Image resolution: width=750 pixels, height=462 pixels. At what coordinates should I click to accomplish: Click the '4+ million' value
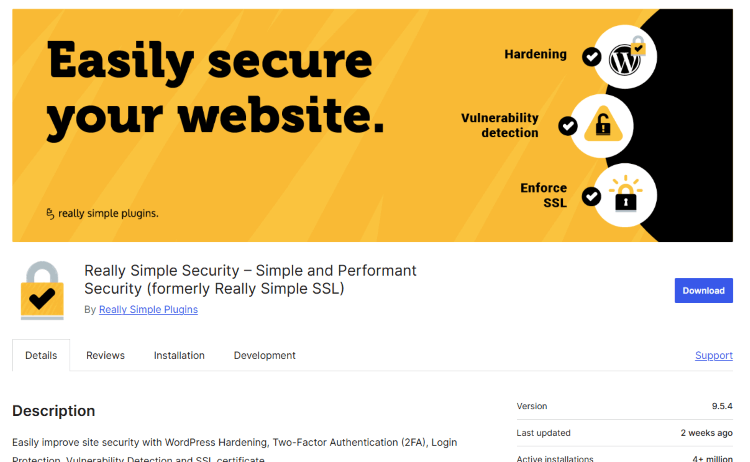[712, 458]
